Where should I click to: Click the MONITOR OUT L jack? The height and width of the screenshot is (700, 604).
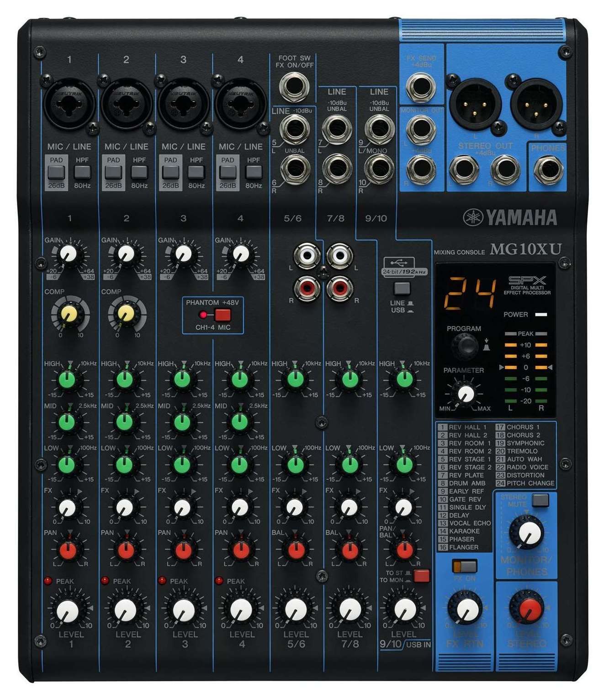click(x=421, y=130)
